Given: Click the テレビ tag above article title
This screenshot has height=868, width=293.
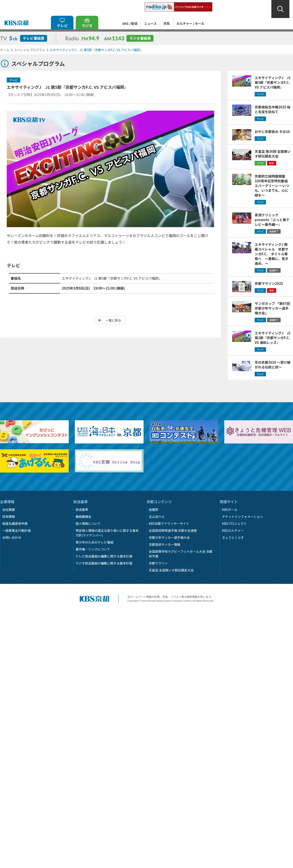Looking at the screenshot, I should (14, 80).
